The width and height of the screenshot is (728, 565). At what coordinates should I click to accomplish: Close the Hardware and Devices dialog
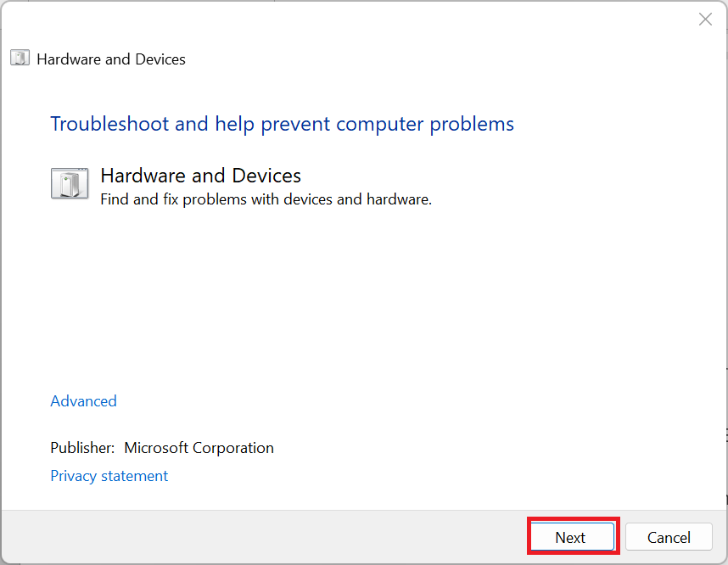[705, 20]
